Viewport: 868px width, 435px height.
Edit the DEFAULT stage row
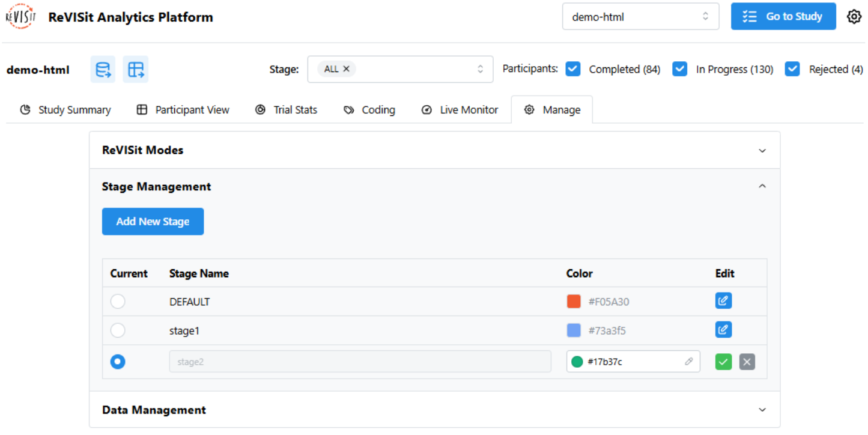pos(723,300)
